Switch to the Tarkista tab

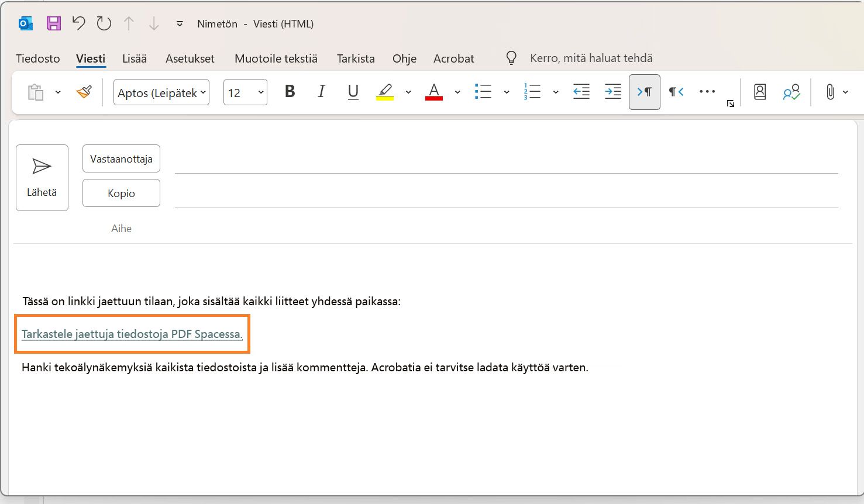point(356,58)
